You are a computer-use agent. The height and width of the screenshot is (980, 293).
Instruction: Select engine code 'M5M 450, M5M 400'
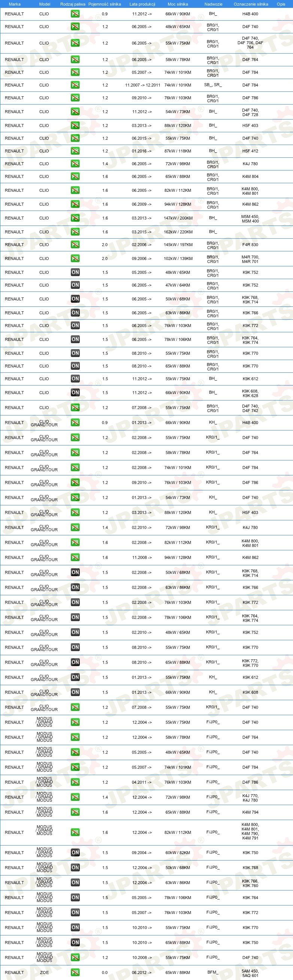tap(250, 219)
